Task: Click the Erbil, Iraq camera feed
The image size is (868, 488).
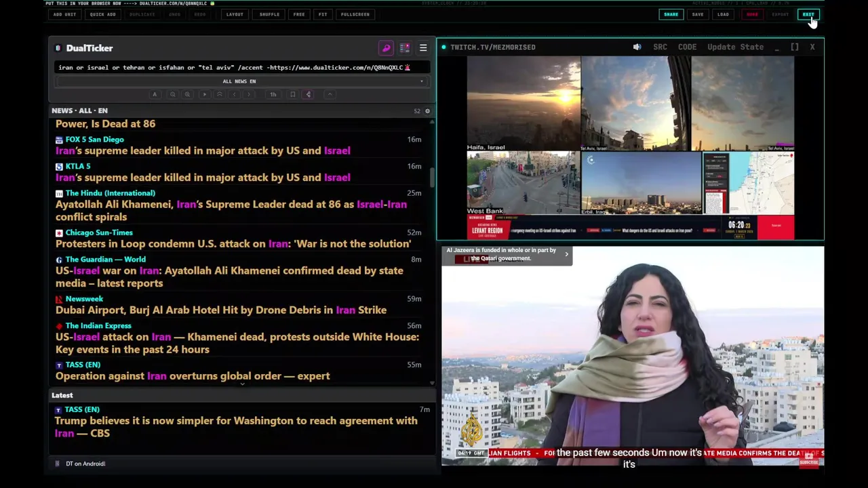Action: [641, 183]
